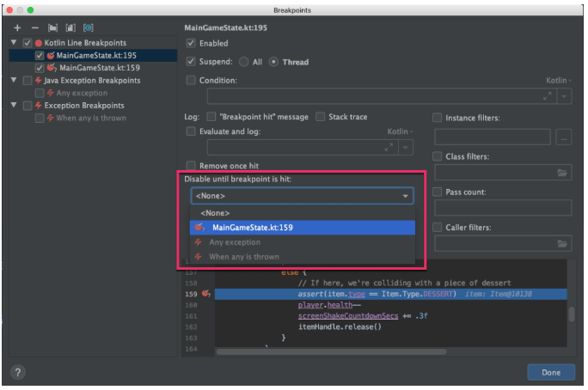Click itemHandle.release() code on line 162
This screenshot has width=588, height=390.
click(340, 326)
